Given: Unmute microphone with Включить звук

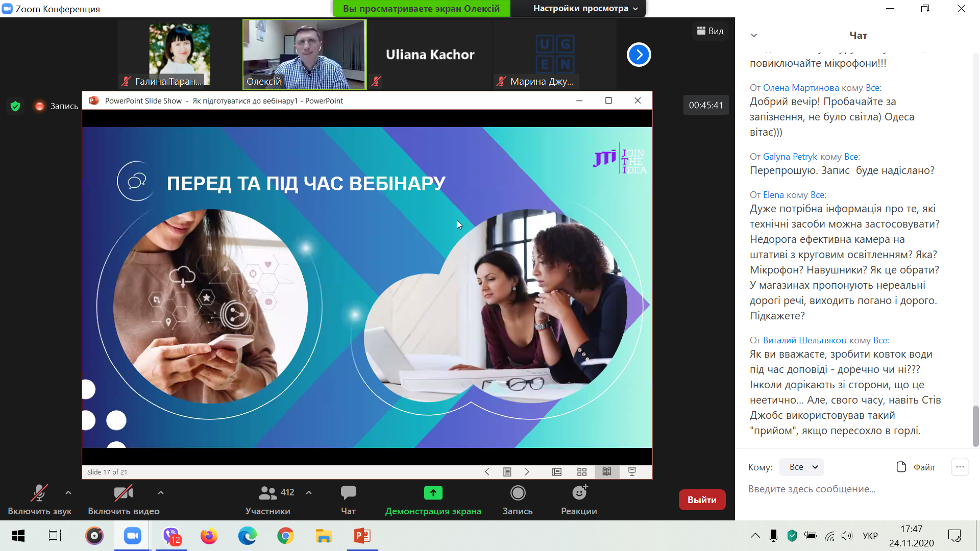Looking at the screenshot, I should 39,493.
